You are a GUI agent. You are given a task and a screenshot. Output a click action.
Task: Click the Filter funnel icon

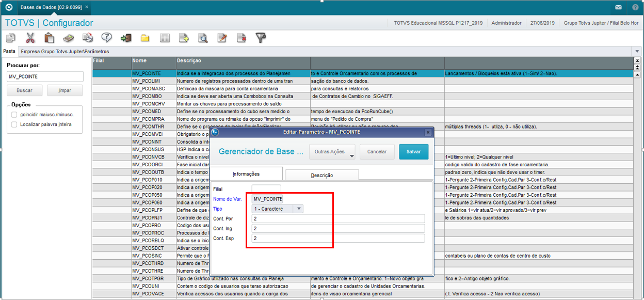[261, 38]
